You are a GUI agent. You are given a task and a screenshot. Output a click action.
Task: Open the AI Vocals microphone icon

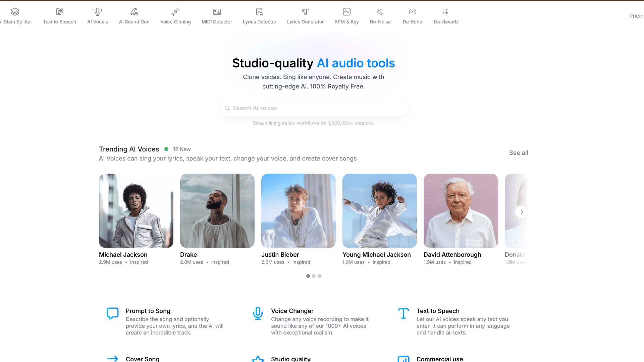pyautogui.click(x=98, y=12)
